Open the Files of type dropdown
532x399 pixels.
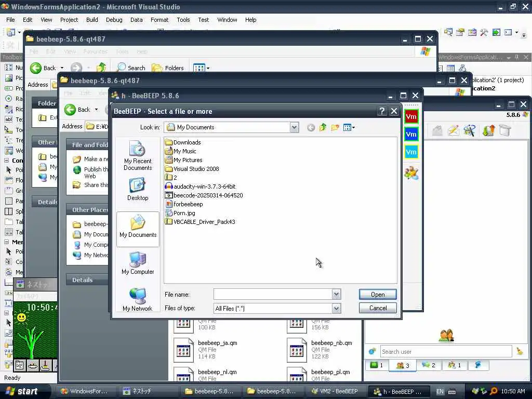336,308
